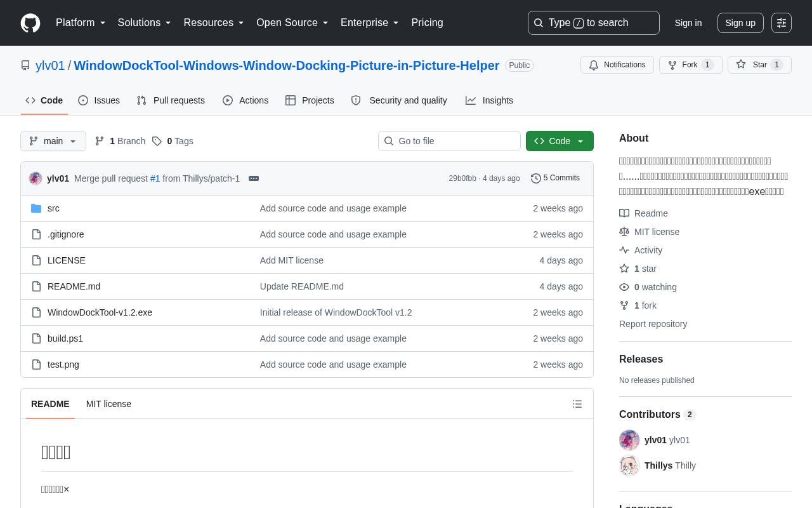
Task: Expand the Solutions menu
Action: point(145,23)
